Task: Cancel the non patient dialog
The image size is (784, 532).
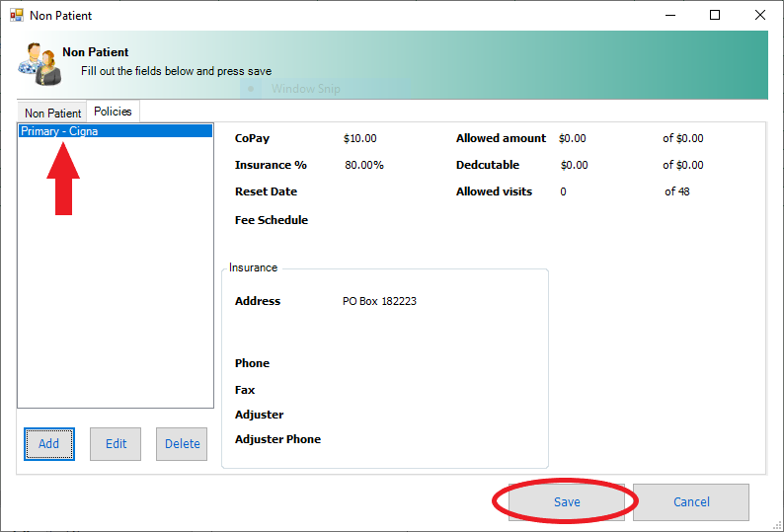Action: click(x=691, y=502)
